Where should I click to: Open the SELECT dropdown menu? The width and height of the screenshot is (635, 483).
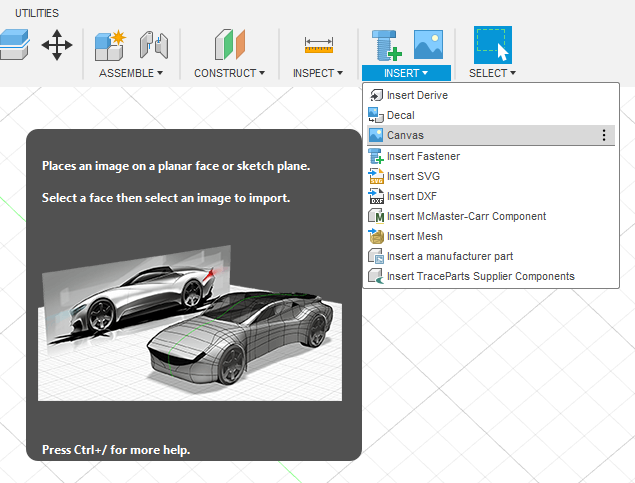(492, 73)
